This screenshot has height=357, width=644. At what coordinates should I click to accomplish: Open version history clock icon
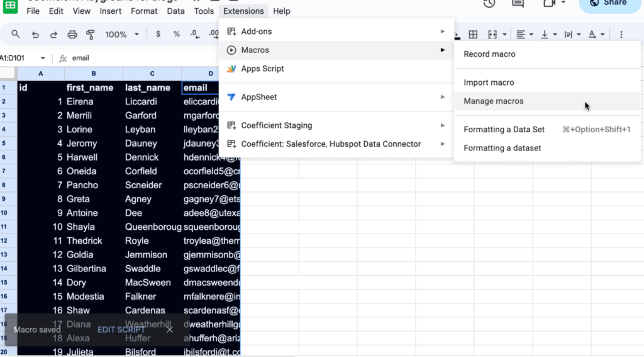(x=489, y=4)
